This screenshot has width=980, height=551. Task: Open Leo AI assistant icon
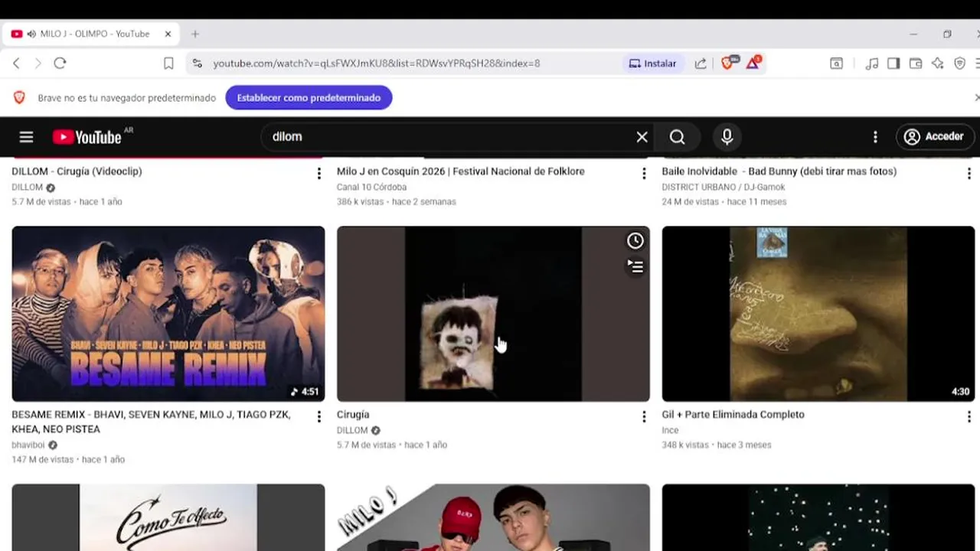[x=937, y=64]
